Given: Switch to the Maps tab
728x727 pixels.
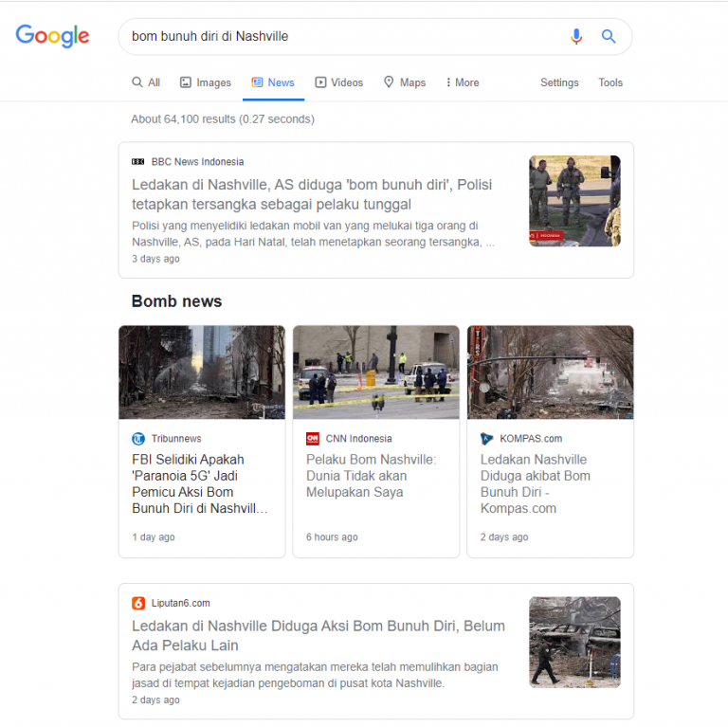Looking at the screenshot, I should tap(405, 82).
